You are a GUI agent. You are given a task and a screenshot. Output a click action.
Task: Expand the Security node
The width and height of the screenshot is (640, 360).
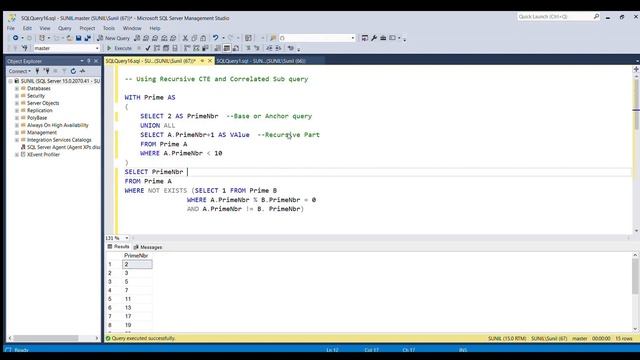tap(17, 96)
